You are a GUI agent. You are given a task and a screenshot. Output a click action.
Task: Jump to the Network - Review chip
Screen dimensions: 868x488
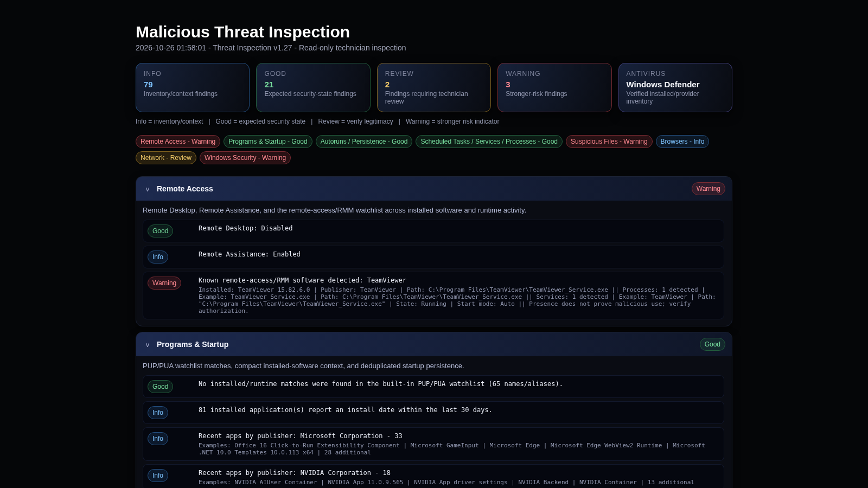166,158
